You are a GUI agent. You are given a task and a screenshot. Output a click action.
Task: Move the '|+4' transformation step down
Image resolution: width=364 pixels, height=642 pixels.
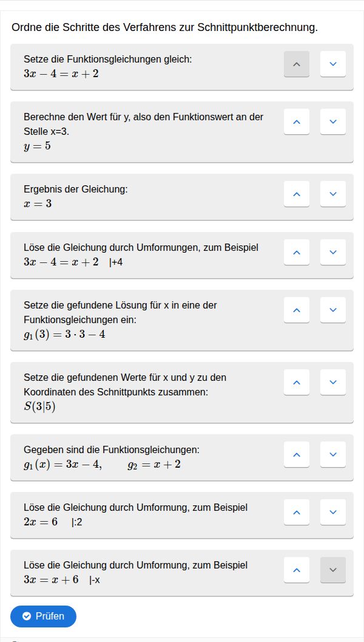coord(332,252)
